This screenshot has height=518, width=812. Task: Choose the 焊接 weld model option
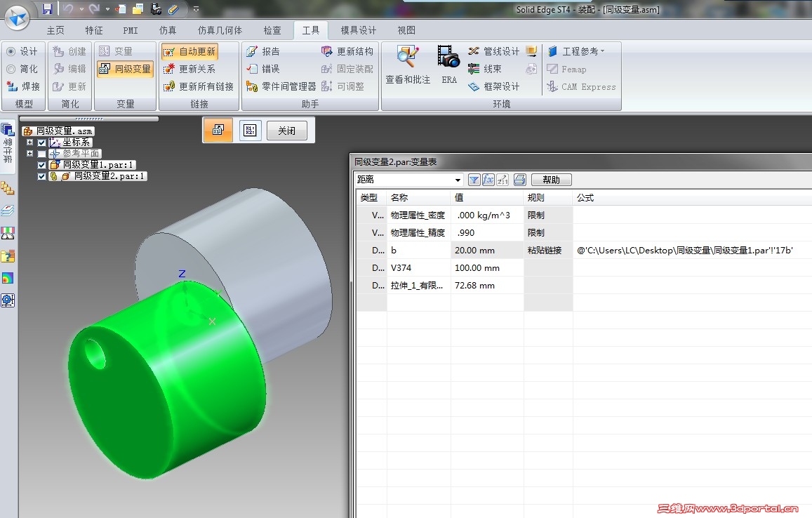tap(22, 86)
